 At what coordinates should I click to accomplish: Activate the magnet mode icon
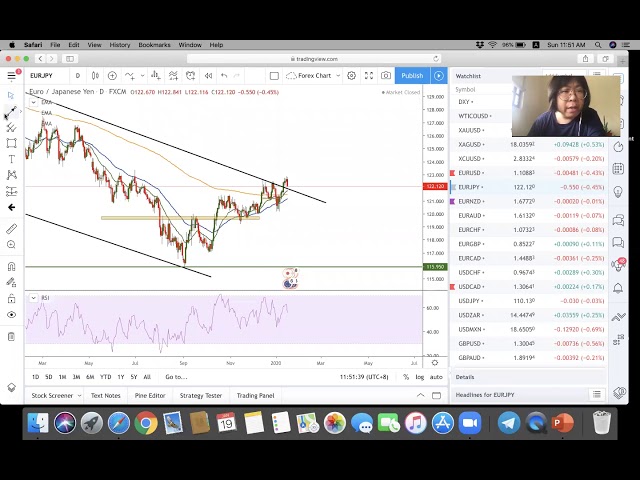(11, 266)
